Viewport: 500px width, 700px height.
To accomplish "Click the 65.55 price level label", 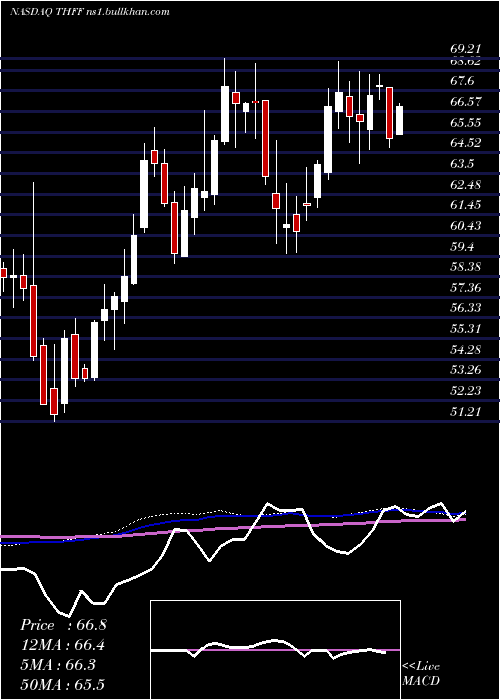I will pos(466,122).
